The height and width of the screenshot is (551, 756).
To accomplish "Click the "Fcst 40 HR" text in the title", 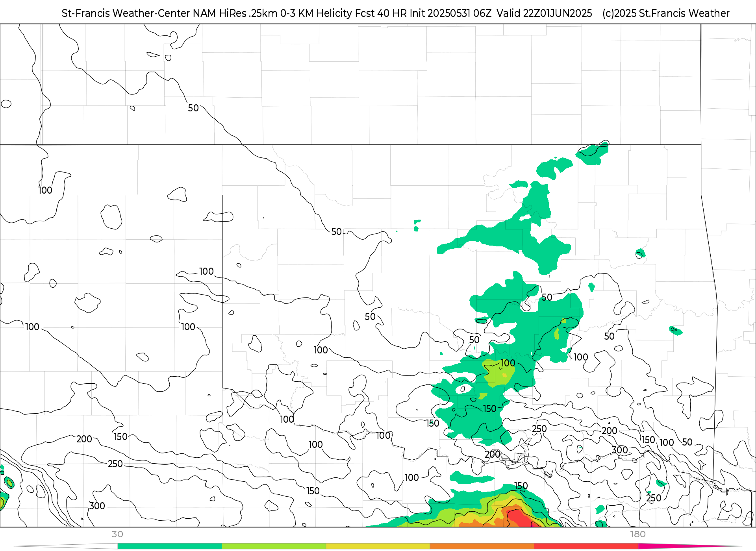I will [x=381, y=13].
